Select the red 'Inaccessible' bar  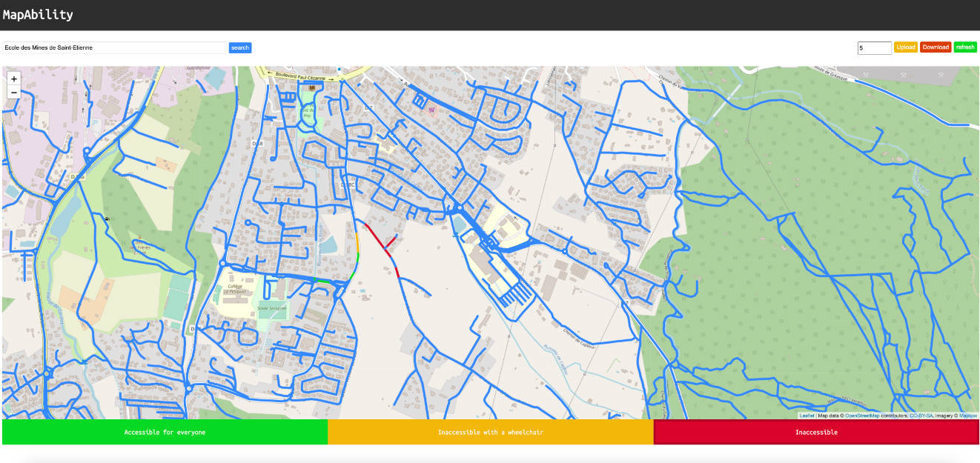point(816,432)
